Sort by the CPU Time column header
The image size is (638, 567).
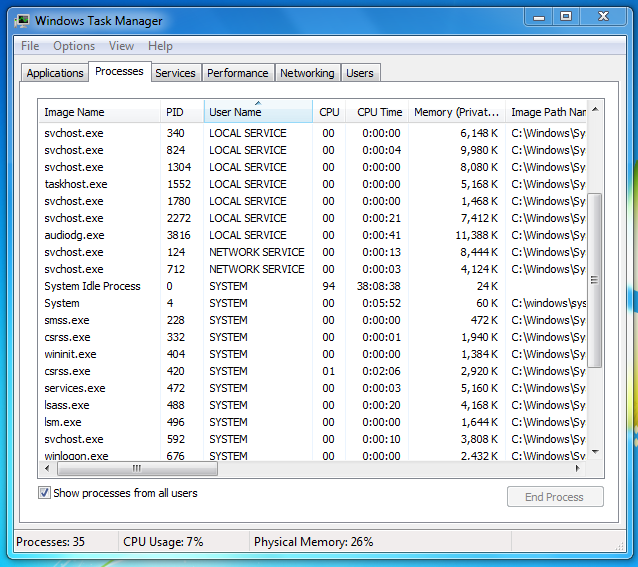(x=379, y=112)
